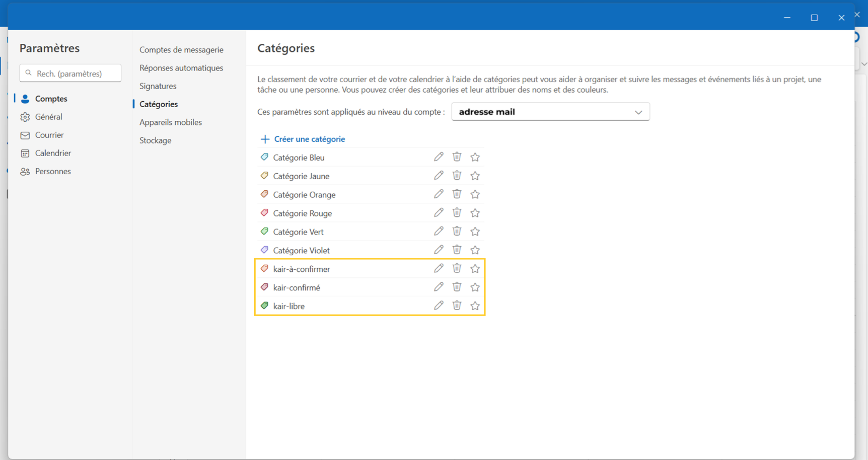868x460 pixels.
Task: Click the trash icon for Catégorie Rouge
Action: pos(457,213)
